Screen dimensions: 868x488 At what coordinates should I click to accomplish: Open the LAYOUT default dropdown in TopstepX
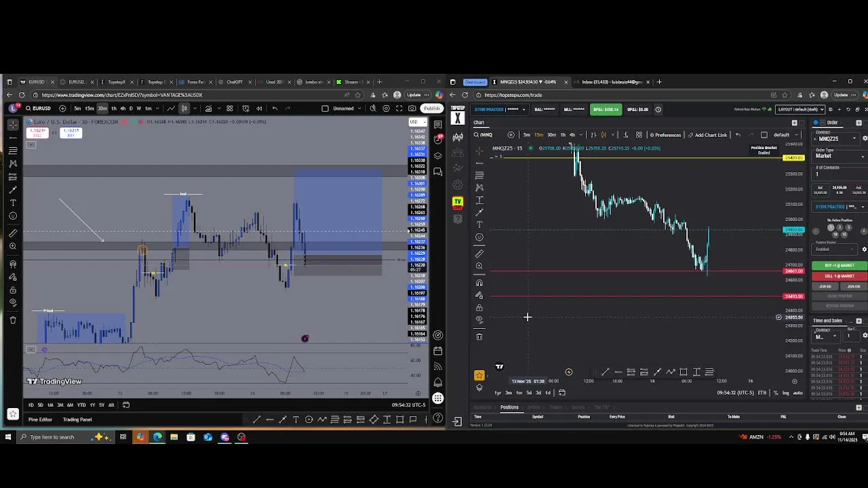click(801, 109)
